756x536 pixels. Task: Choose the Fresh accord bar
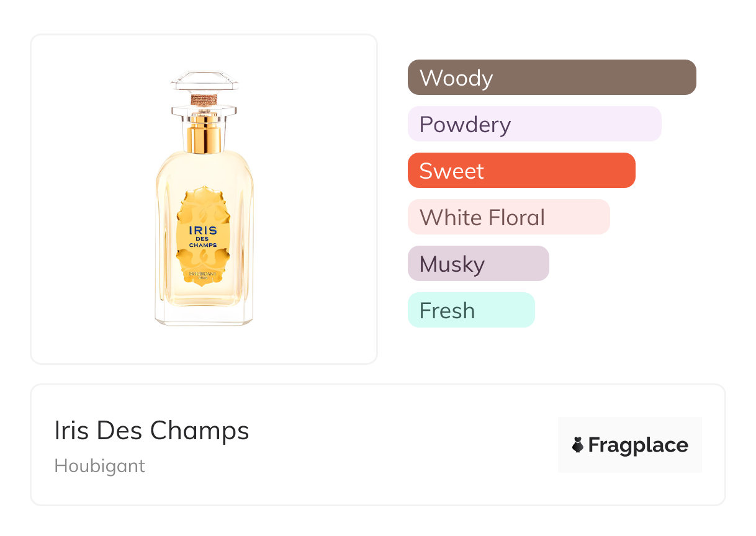470,310
